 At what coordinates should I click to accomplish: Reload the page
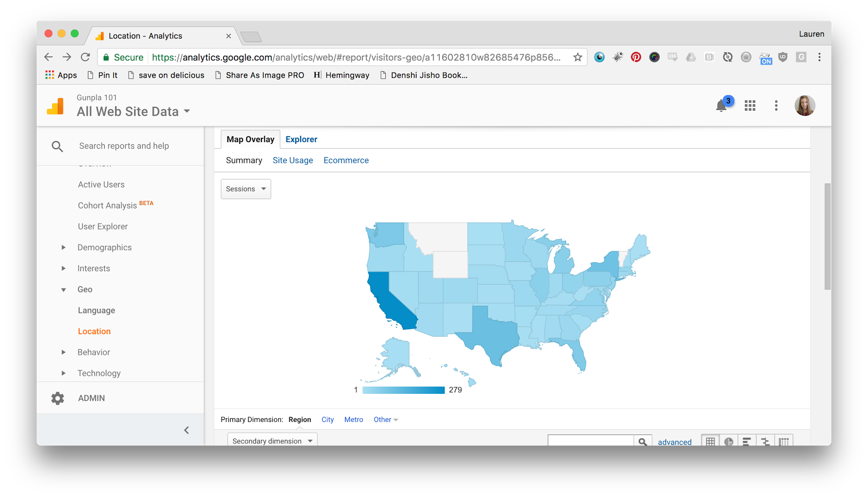(85, 57)
